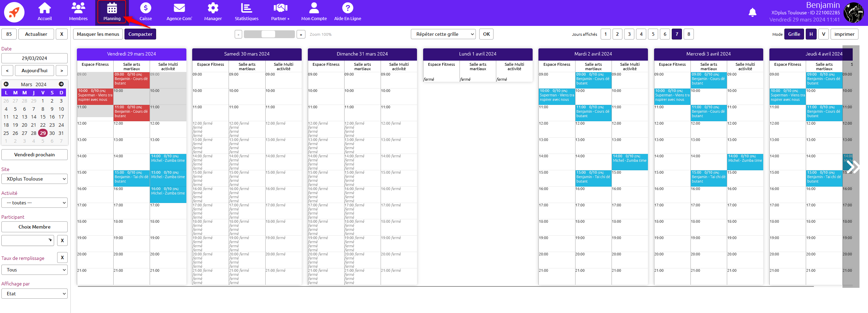This screenshot has height=313, width=868.
Task: Return to Accueil
Action: pyautogui.click(x=45, y=11)
